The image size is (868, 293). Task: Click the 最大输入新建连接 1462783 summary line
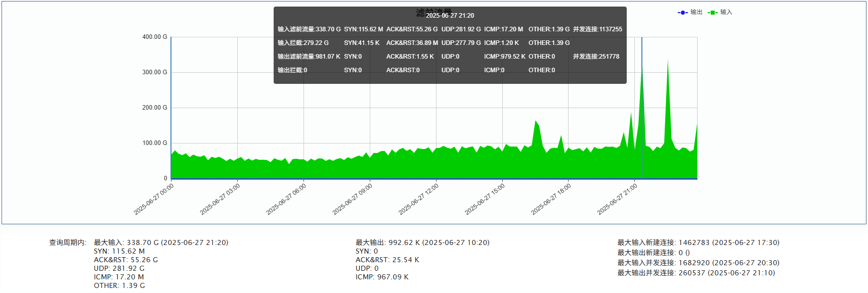click(698, 242)
